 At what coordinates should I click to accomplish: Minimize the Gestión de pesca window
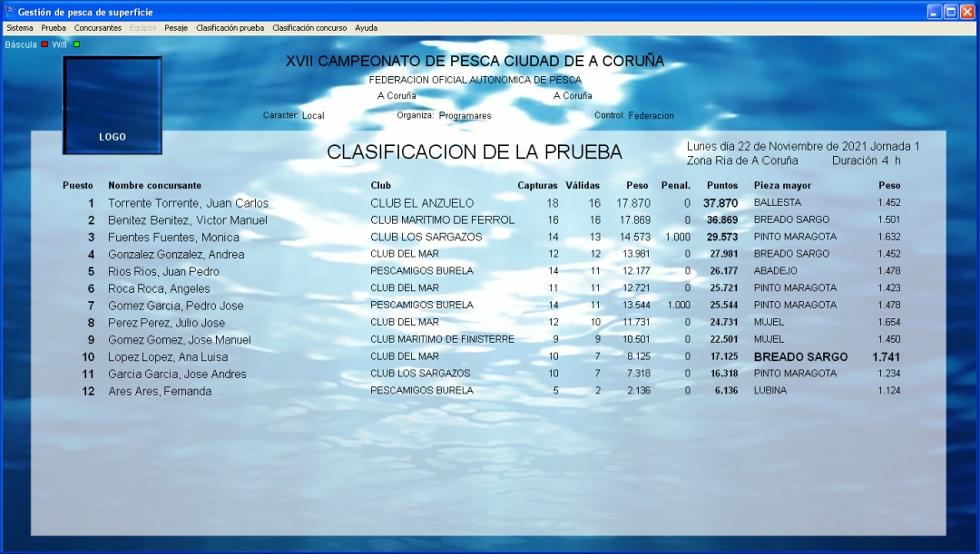(x=935, y=12)
